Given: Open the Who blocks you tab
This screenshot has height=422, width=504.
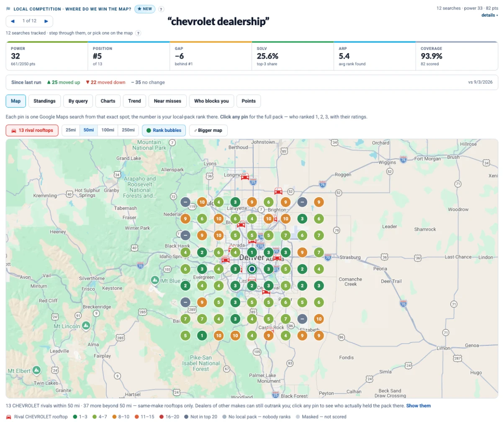Looking at the screenshot, I should pos(211,101).
